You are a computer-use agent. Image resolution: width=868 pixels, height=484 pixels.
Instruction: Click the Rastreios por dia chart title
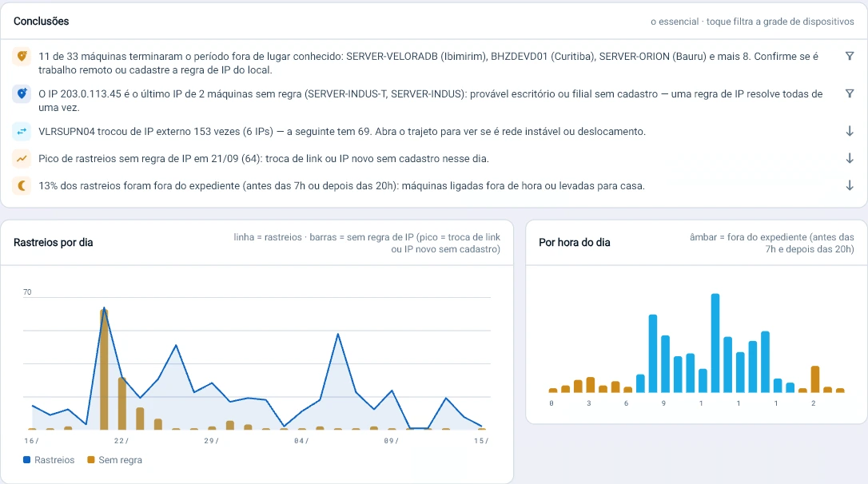[53, 243]
